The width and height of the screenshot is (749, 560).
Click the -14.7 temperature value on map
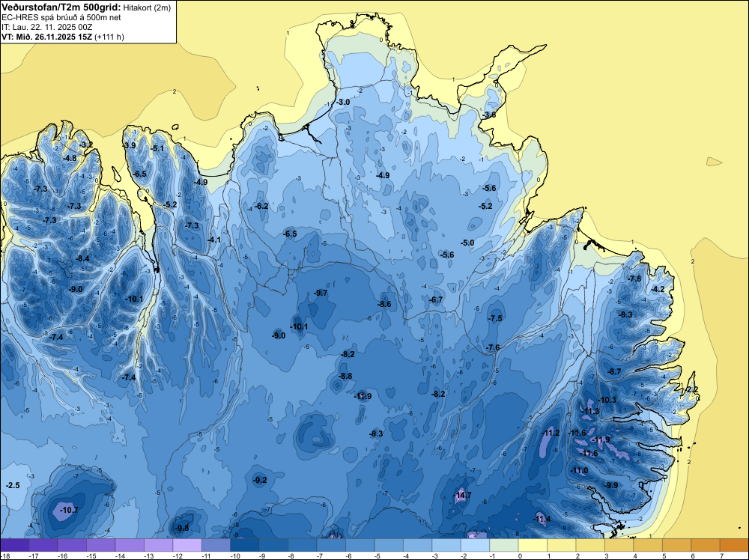[462, 495]
